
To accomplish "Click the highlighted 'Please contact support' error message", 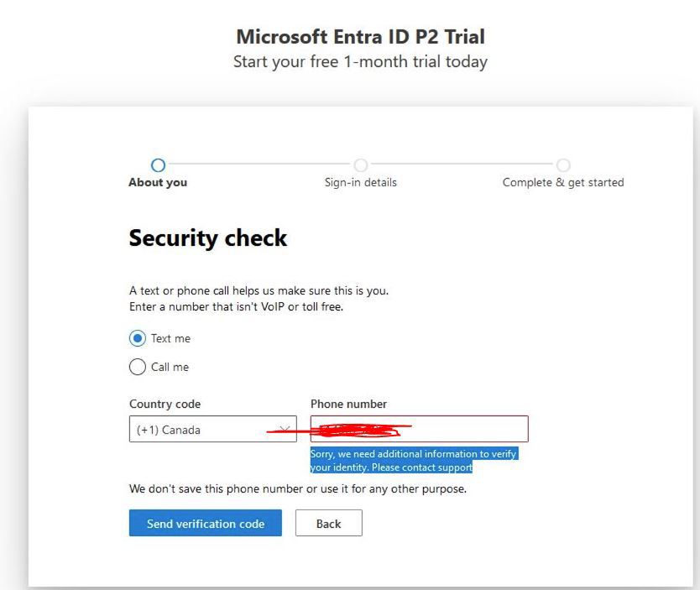I will point(414,460).
